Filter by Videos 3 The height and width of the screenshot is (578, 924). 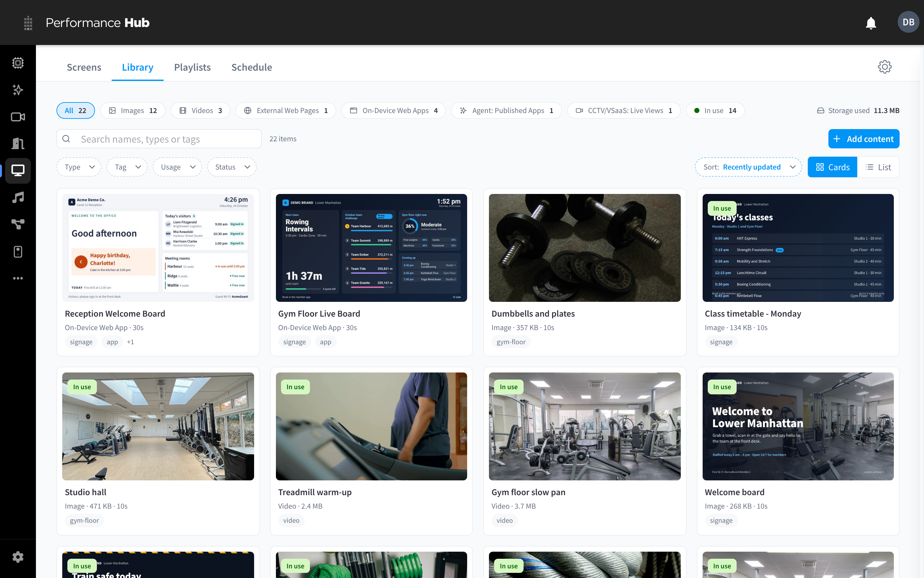click(201, 110)
